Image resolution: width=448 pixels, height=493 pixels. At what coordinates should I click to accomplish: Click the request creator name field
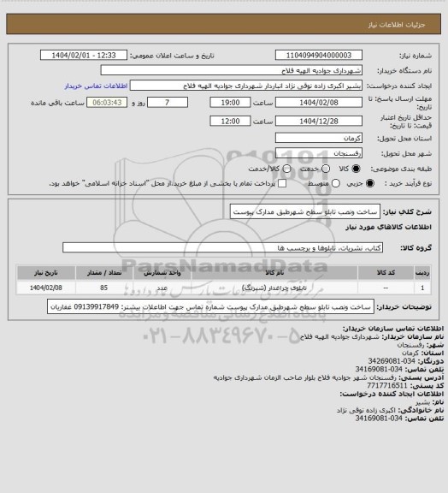coord(246,86)
